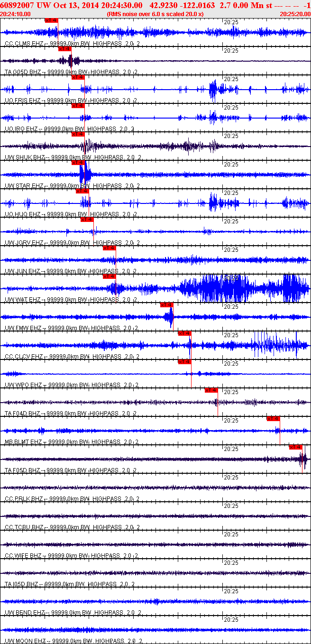Select the red pick flag on UW.WAT trace
The image size is (311, 644).
click(109, 276)
